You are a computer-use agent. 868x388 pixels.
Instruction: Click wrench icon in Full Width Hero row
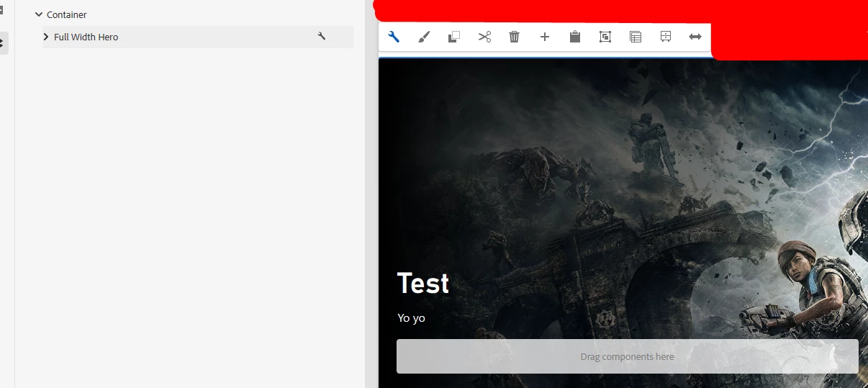322,36
